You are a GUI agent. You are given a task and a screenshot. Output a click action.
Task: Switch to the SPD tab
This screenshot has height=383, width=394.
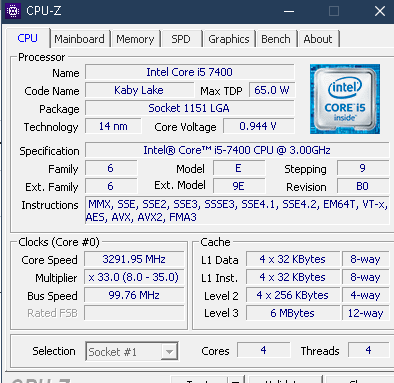click(x=181, y=39)
